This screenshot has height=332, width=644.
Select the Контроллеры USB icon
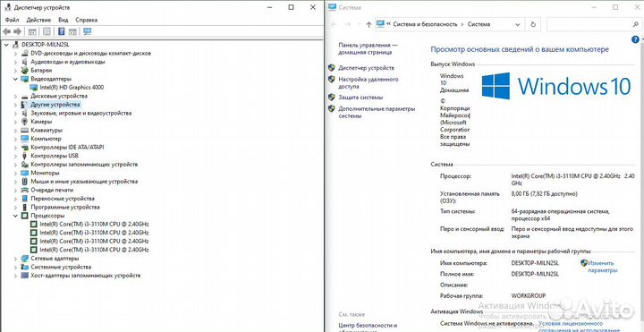tap(24, 156)
